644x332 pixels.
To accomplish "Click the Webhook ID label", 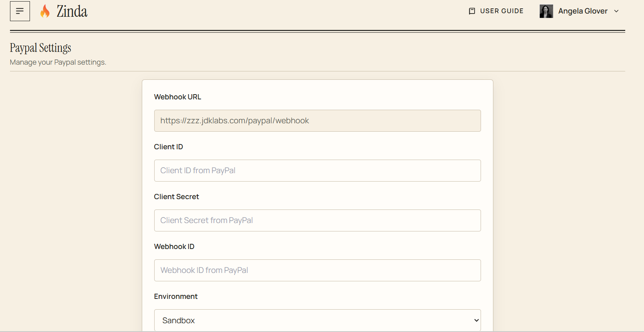I will (174, 247).
